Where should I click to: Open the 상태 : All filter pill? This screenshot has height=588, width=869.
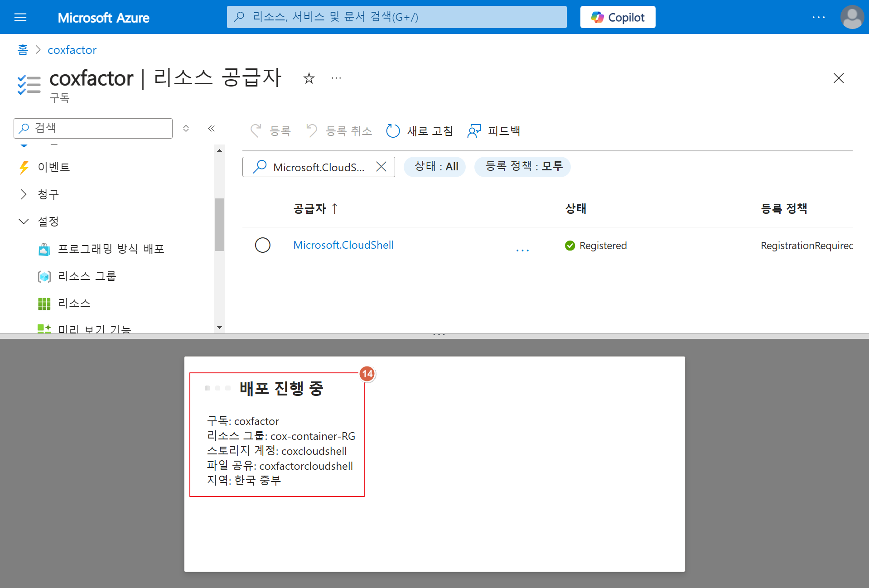[x=434, y=167]
